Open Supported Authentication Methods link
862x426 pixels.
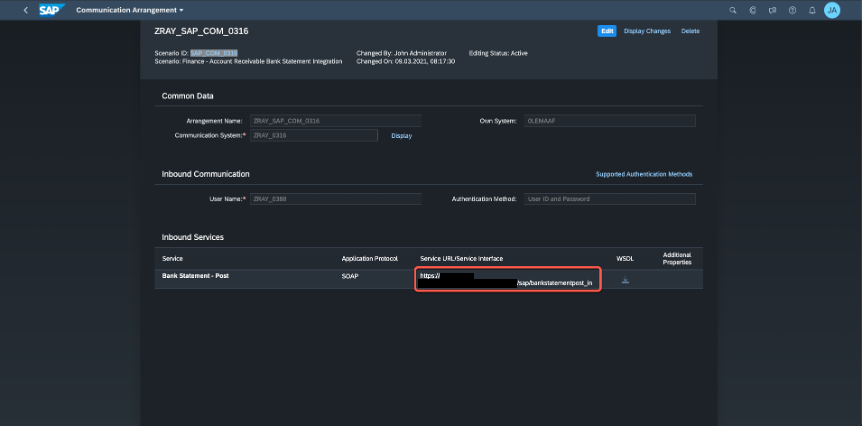(644, 174)
